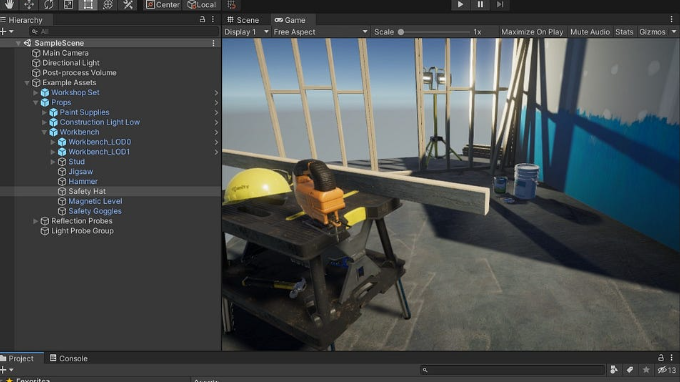Open Workbench_LOD0 prefab arrow

click(216, 142)
